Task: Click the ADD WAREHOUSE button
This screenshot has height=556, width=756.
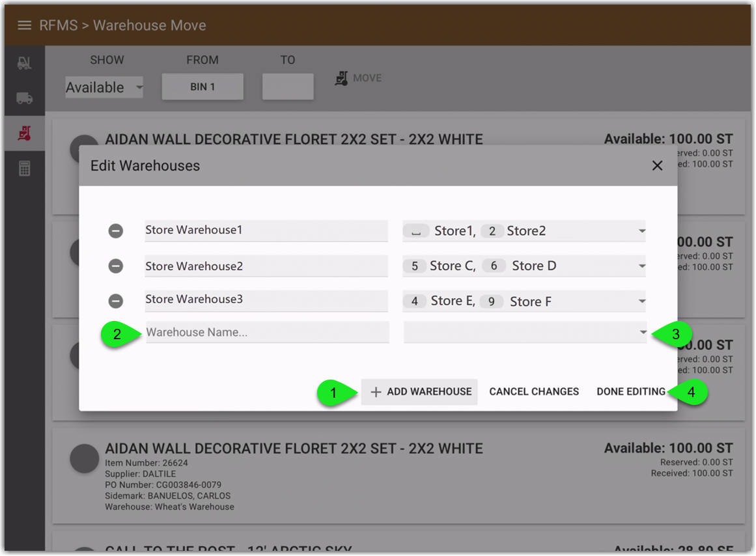Action: coord(419,391)
